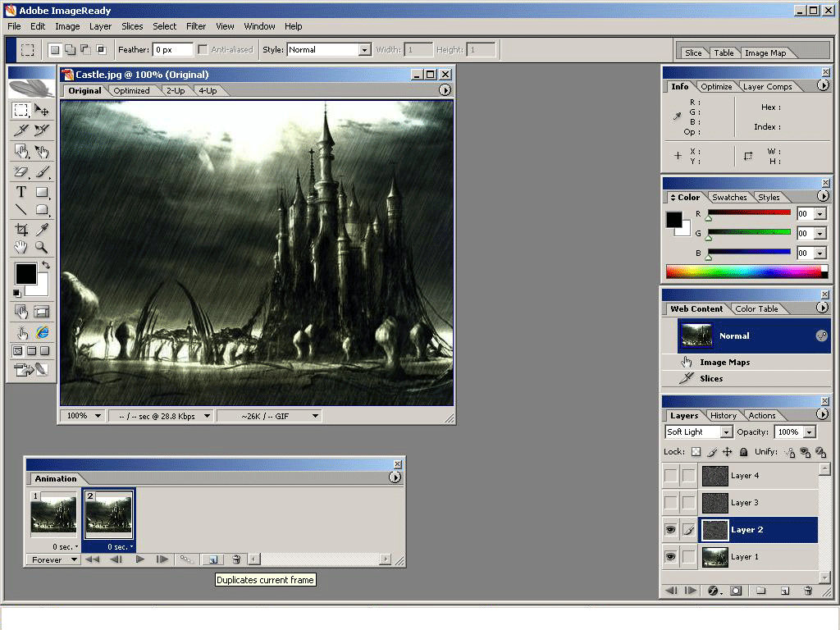Expand the Style dropdown showing Normal
Viewport: 840px width, 630px height.
point(364,50)
